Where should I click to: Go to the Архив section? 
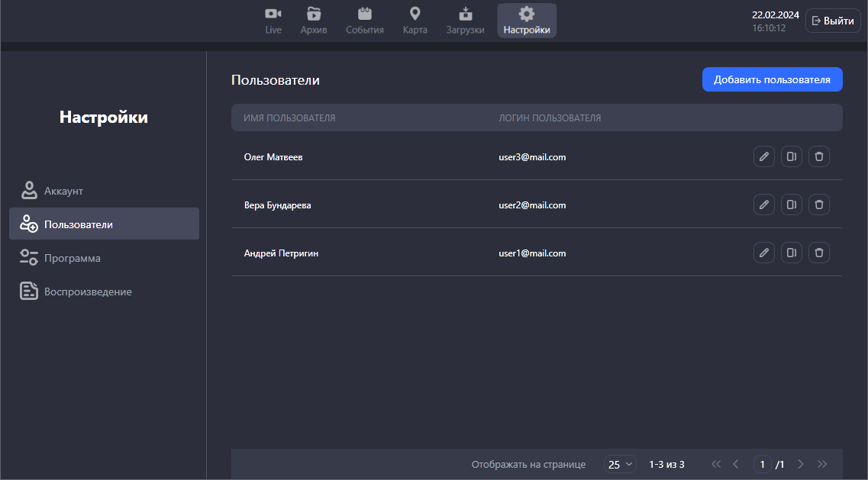coord(314,21)
